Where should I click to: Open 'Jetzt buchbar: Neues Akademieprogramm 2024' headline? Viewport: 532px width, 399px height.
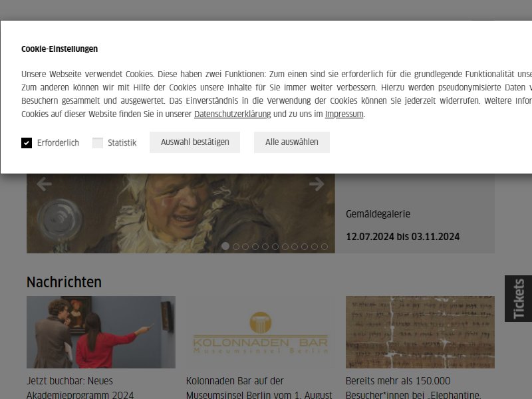click(x=80, y=388)
